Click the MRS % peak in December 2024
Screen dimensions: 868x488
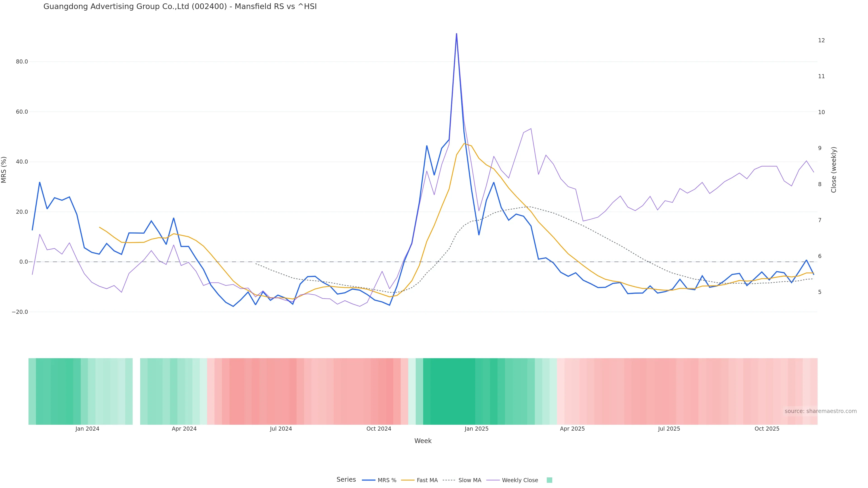click(457, 34)
